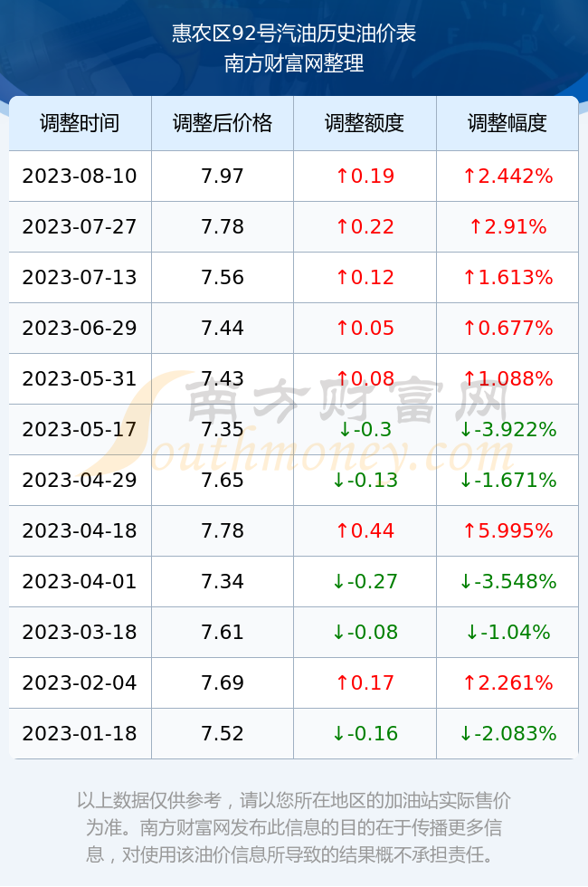Select the 2023-04-29 date cell
The height and width of the screenshot is (887, 588).
coord(80,481)
